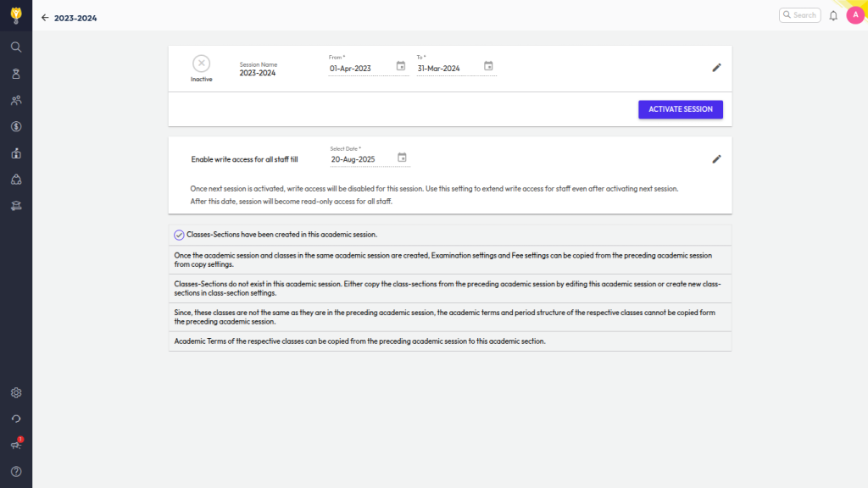868x488 pixels.
Task: Open search from the left sidebar
Action: [16, 47]
